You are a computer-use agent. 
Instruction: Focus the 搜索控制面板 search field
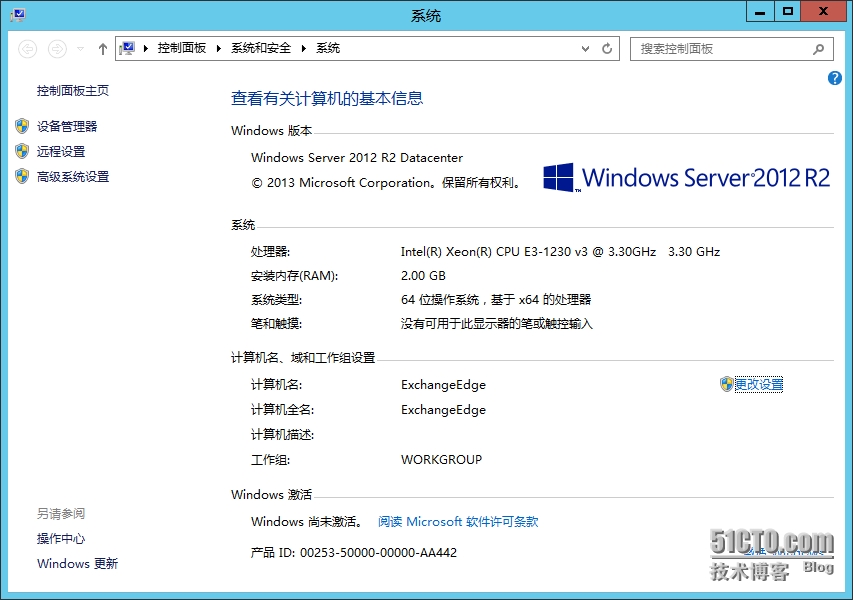click(x=720, y=48)
